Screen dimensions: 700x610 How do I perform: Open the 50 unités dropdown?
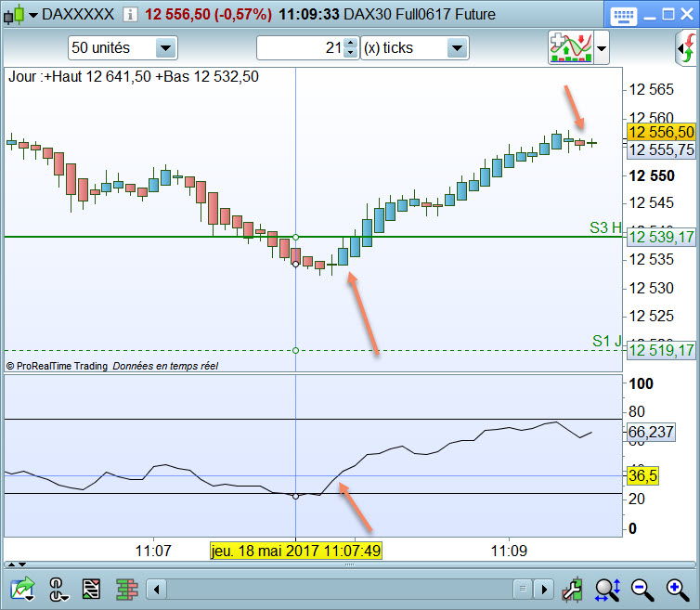click(123, 47)
